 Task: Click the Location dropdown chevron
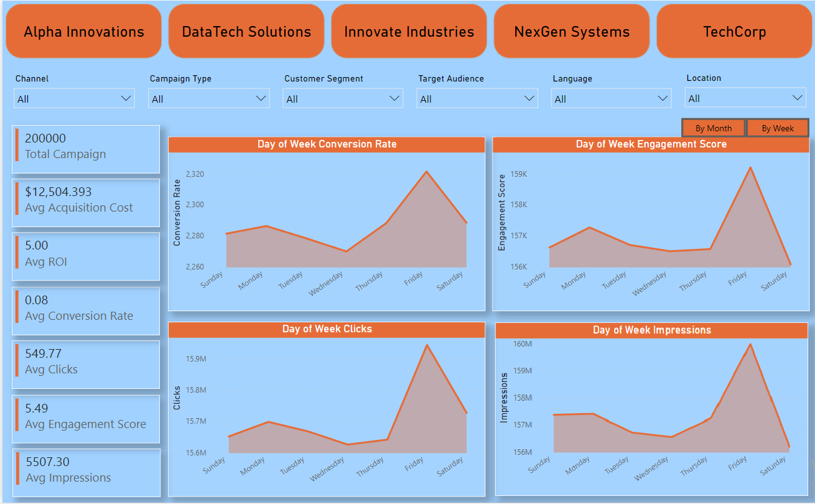798,98
